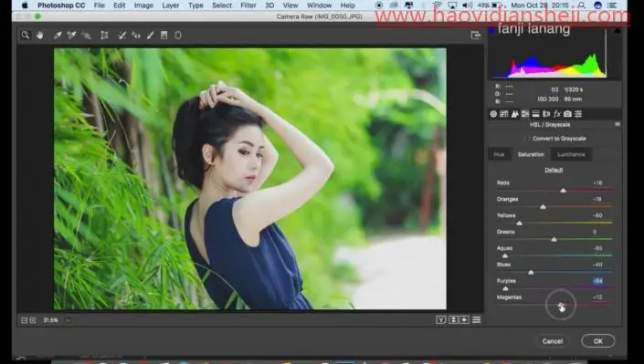Click the zoom out minus button
644x364 pixels.
[x=25, y=320]
